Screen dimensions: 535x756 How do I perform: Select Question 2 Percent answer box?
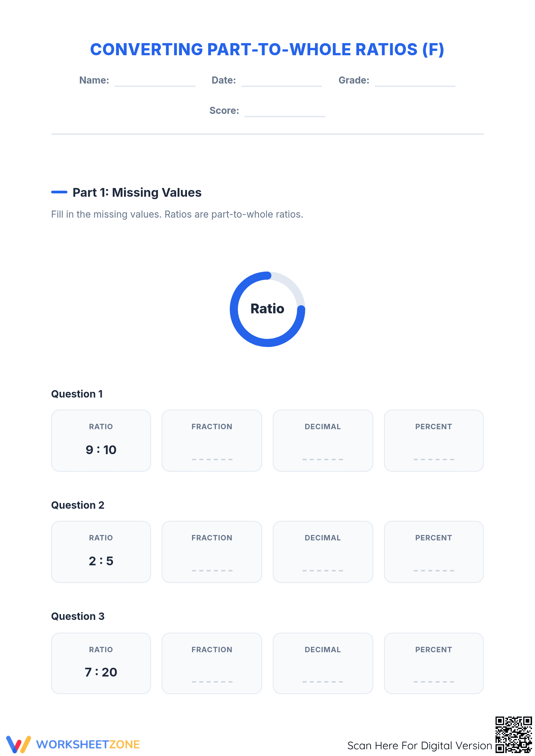pyautogui.click(x=434, y=552)
